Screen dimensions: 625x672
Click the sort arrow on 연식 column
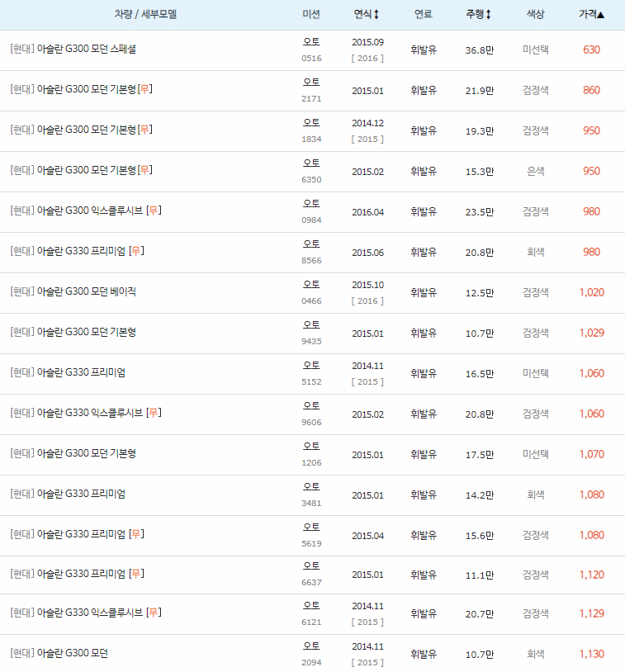pyautogui.click(x=377, y=12)
